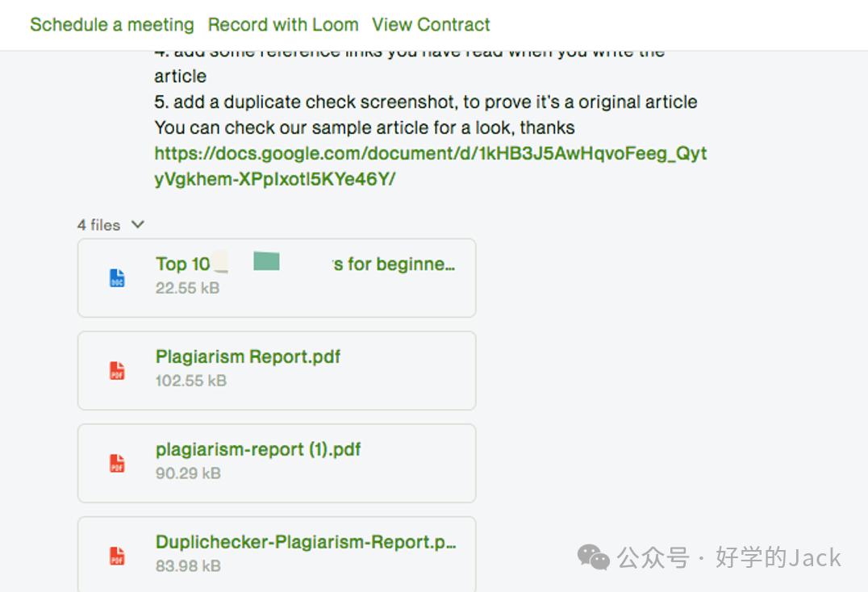Collapse the 4 files chevron arrow
868x592 pixels.
[138, 224]
